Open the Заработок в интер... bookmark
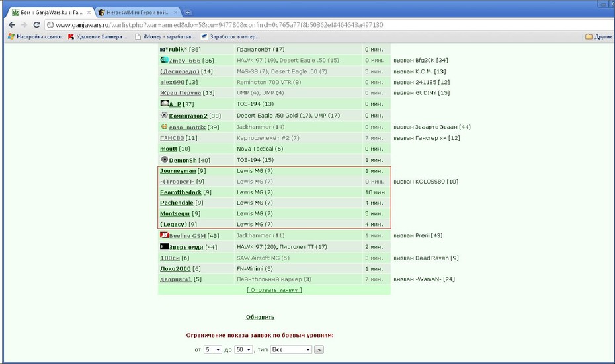The width and height of the screenshot is (615, 364). pyautogui.click(x=230, y=36)
